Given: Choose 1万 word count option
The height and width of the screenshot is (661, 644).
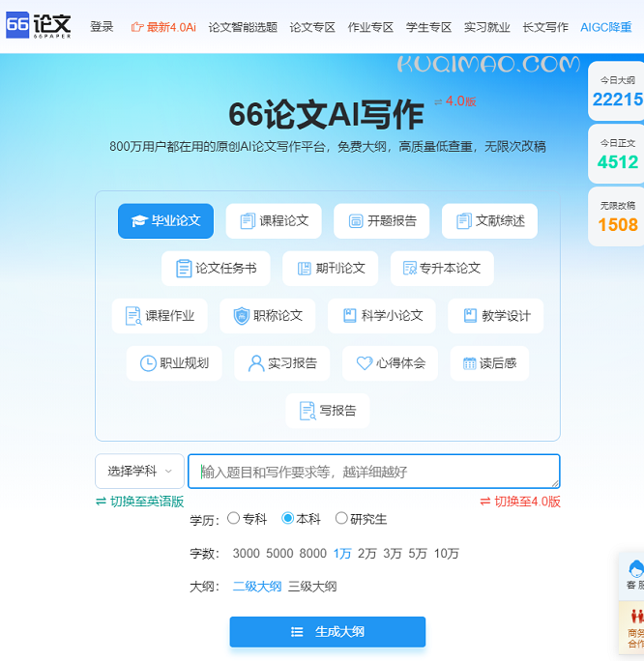Looking at the screenshot, I should tap(342, 553).
